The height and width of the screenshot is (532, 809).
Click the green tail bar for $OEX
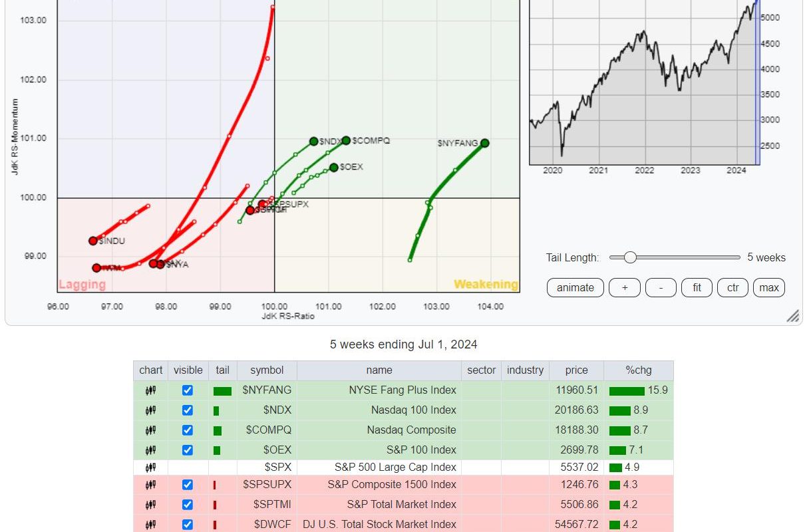217,451
